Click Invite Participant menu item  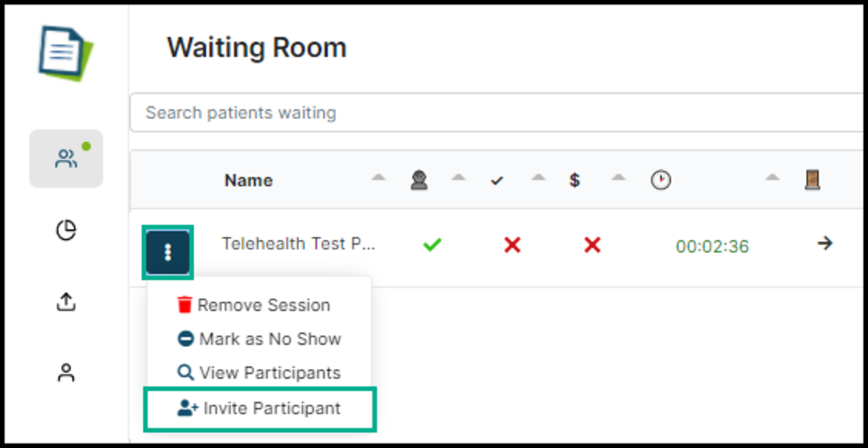click(260, 409)
